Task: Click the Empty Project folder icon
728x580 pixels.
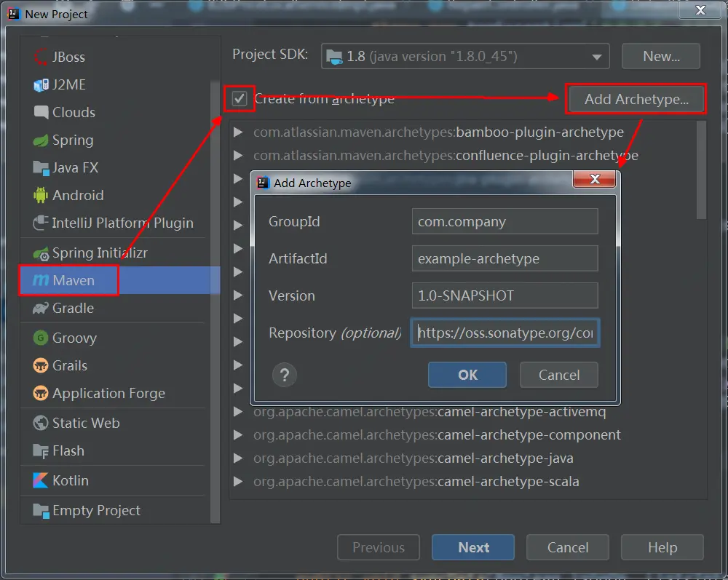Action: [x=41, y=511]
